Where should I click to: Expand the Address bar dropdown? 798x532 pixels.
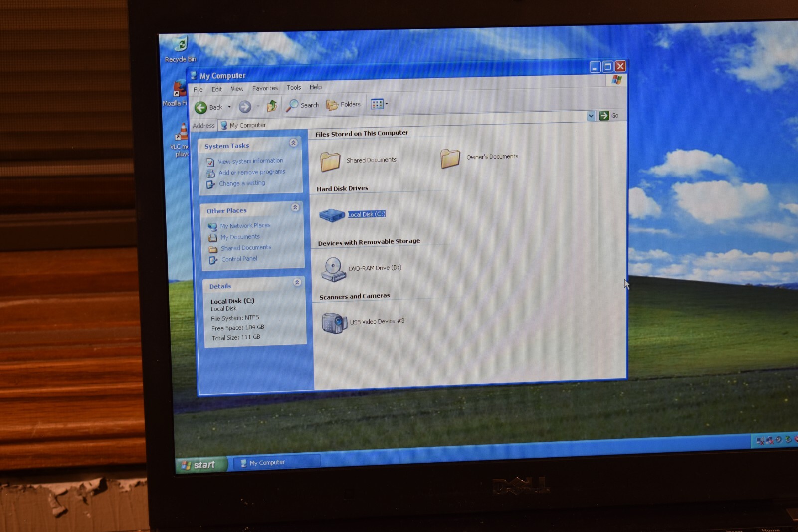click(591, 116)
